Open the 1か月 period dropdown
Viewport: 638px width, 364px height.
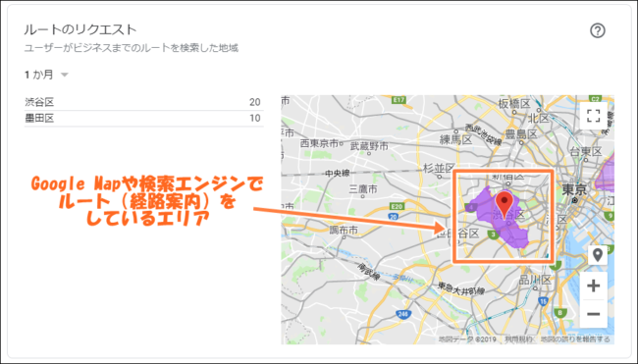[x=46, y=75]
